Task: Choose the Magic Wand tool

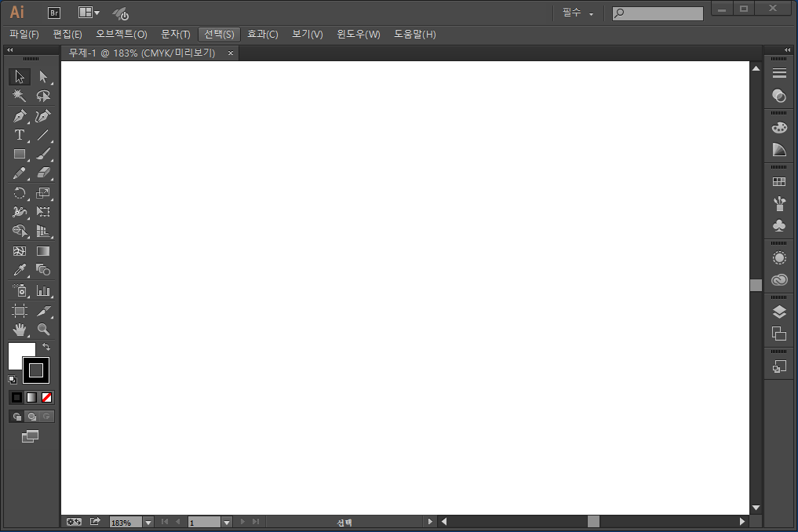Action: pyautogui.click(x=20, y=96)
